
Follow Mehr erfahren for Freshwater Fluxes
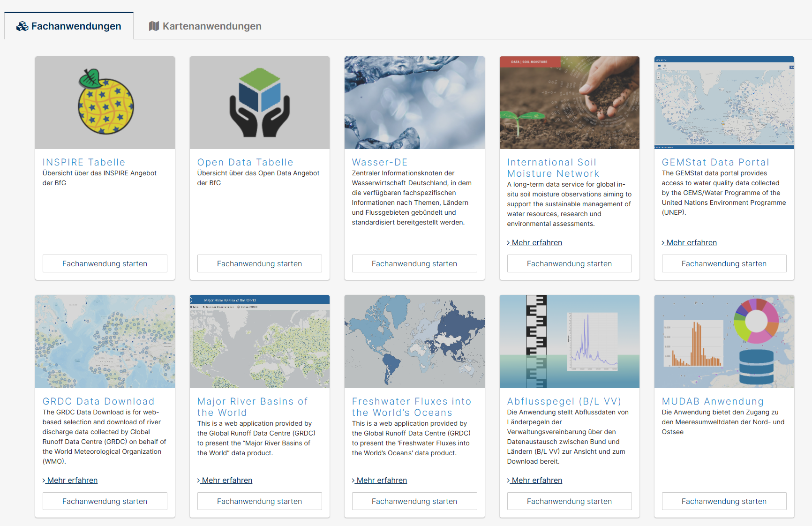(379, 480)
